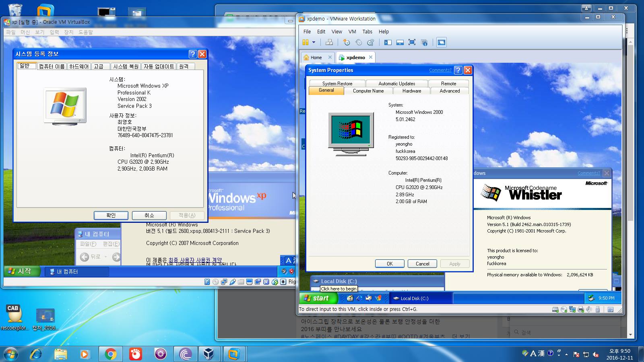Click VirtualBox optical disc status icon
Viewport: 644px width, 362px height.
(215, 282)
